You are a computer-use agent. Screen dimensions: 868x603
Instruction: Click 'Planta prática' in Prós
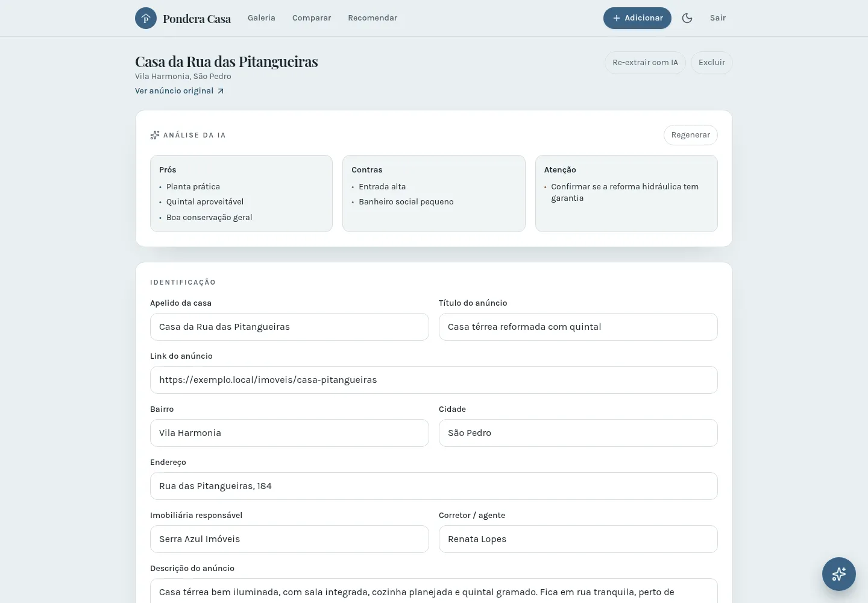pyautogui.click(x=193, y=187)
